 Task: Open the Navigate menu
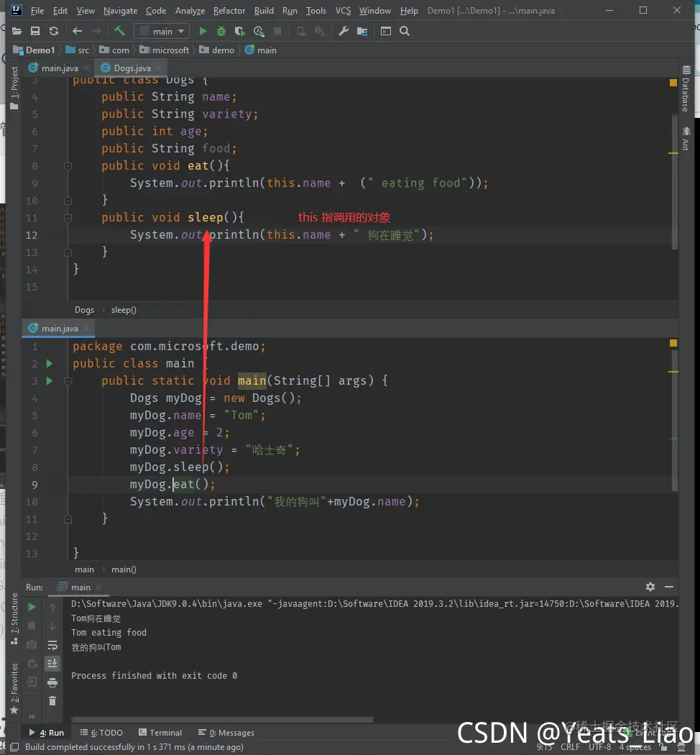coord(120,11)
